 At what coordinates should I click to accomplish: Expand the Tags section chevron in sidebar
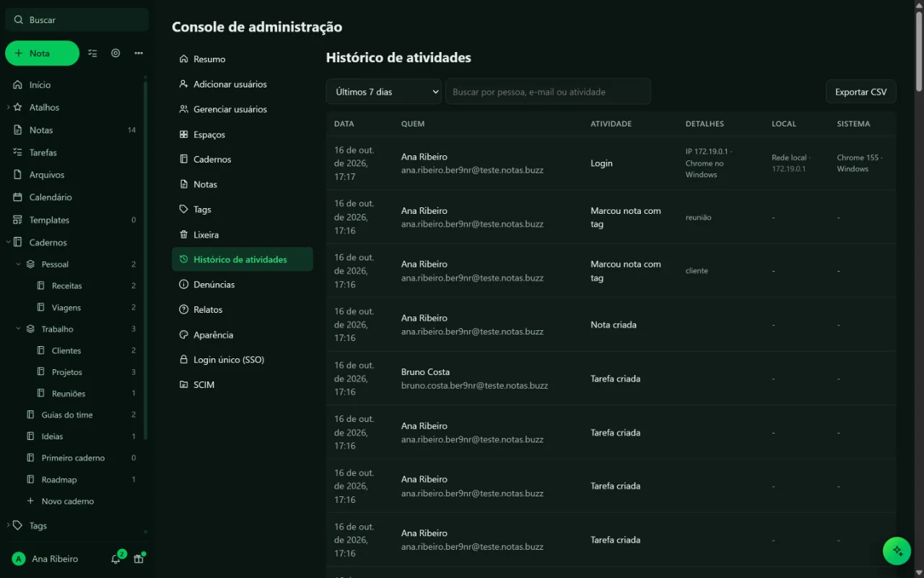[x=8, y=525]
